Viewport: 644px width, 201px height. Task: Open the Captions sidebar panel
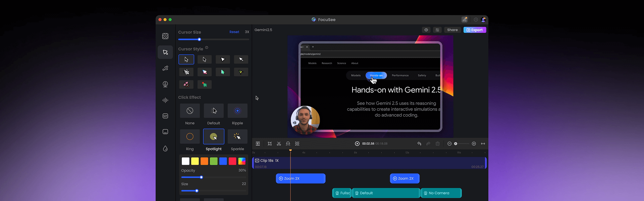tap(165, 132)
